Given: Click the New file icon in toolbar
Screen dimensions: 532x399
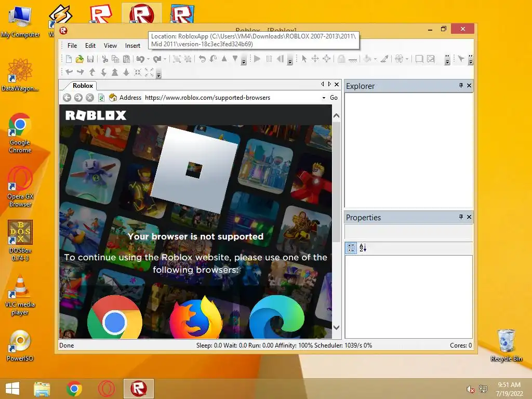Looking at the screenshot, I should (x=69, y=59).
